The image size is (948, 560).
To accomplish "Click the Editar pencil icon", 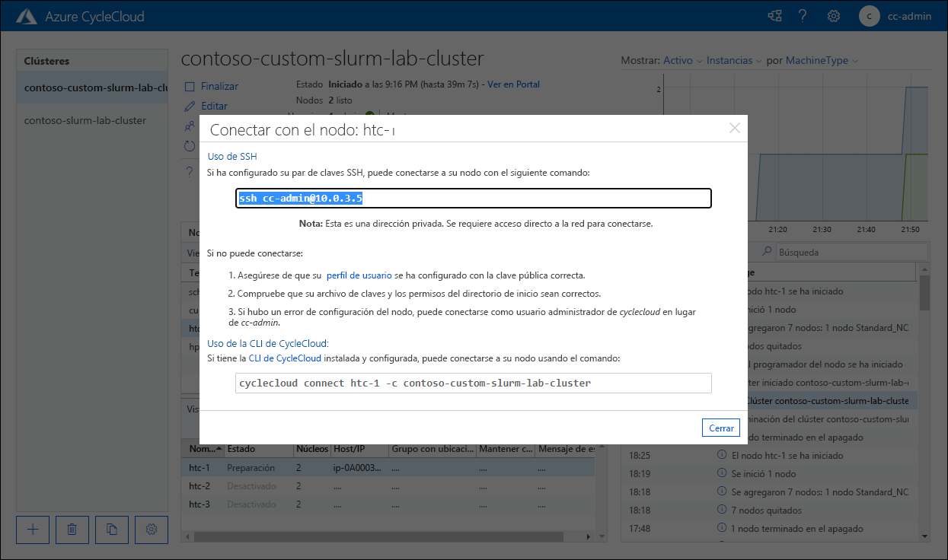I will click(190, 106).
